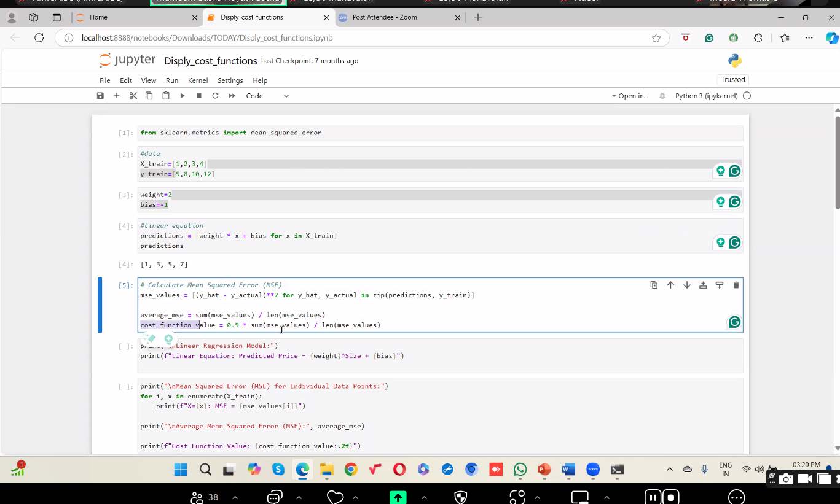Expand the Zoom chat options chevron
The width and height of the screenshot is (840, 504).
click(299, 497)
